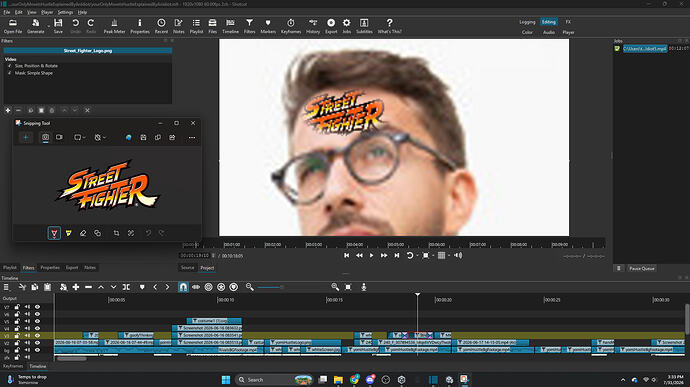Toggle Ripple Markers in timeline toolbar
Viewport: 690px width, 387px height.
tap(234, 287)
